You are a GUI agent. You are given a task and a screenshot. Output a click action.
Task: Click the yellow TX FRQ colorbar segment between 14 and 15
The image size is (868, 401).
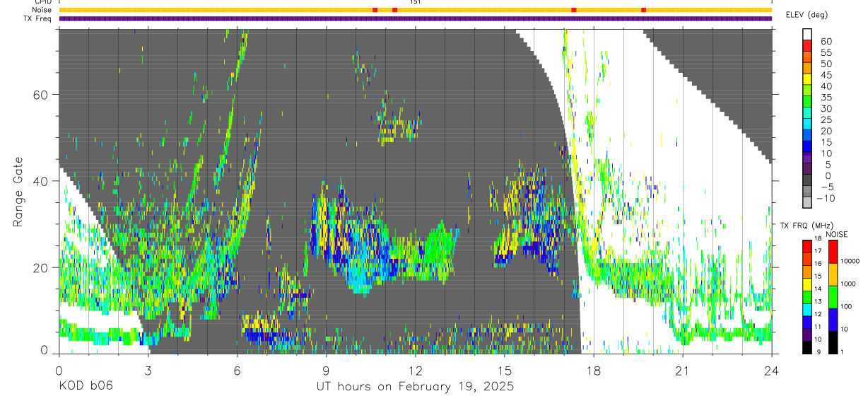(x=807, y=284)
